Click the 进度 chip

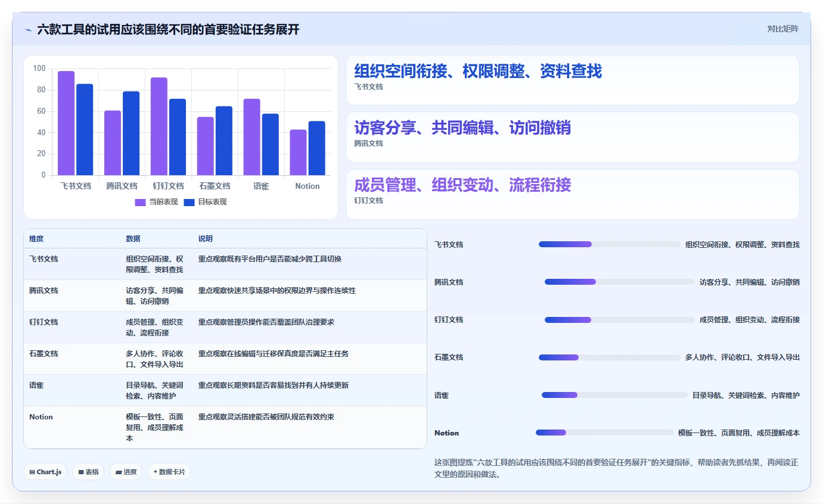126,472
